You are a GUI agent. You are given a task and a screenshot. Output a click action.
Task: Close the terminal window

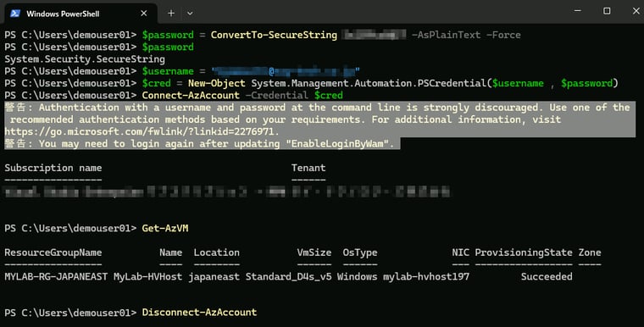(x=636, y=11)
